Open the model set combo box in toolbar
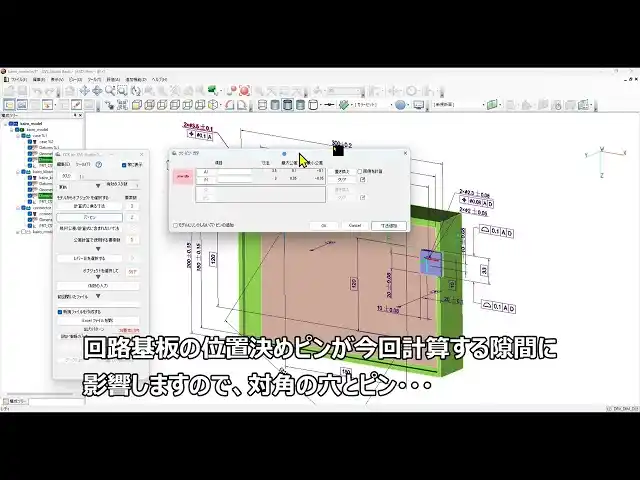 coord(372,105)
